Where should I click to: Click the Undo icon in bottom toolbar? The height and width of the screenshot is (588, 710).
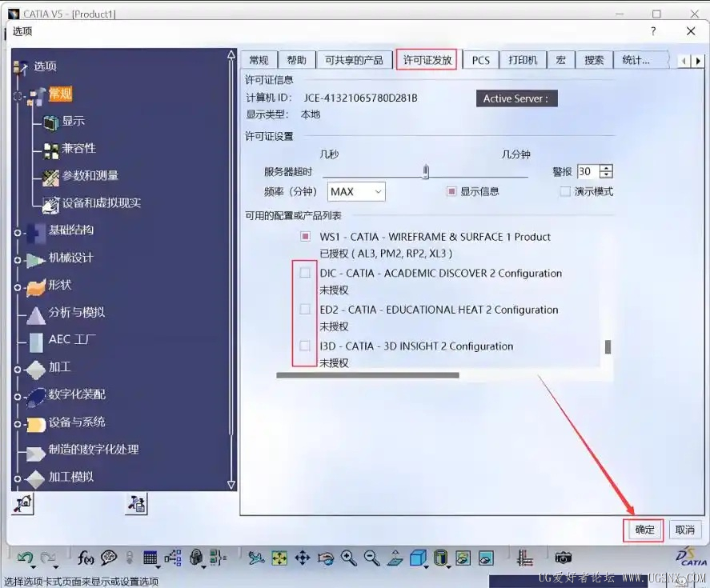coord(25,558)
